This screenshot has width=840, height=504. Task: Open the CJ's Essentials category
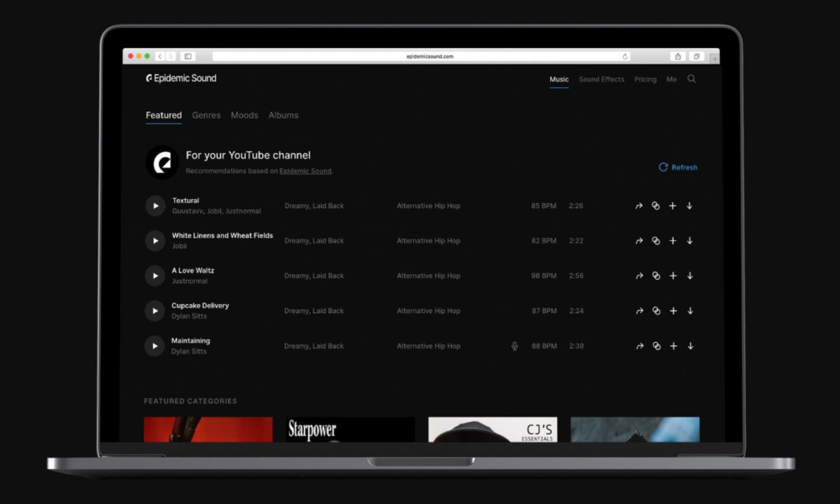point(493,429)
